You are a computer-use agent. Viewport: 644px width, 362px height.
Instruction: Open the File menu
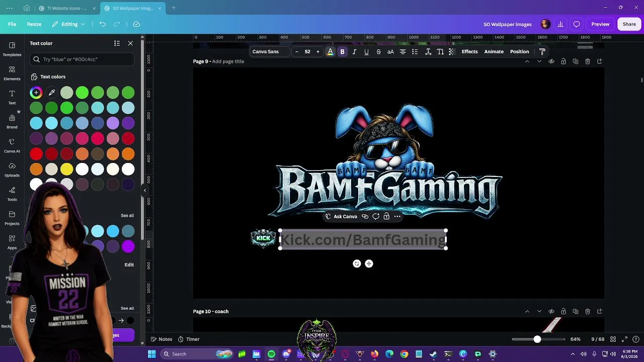(12, 24)
